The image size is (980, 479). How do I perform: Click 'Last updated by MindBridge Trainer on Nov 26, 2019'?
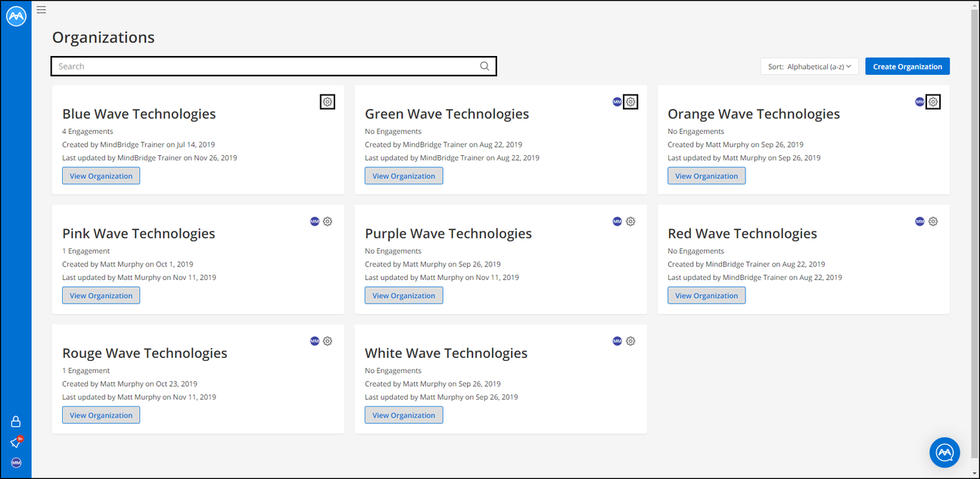pyautogui.click(x=150, y=158)
